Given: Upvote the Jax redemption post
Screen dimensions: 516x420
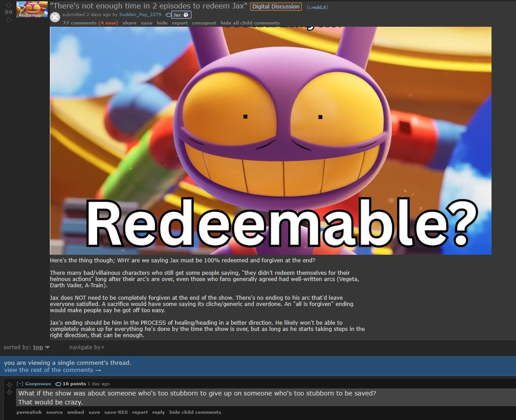Looking at the screenshot, I should coord(8,5).
